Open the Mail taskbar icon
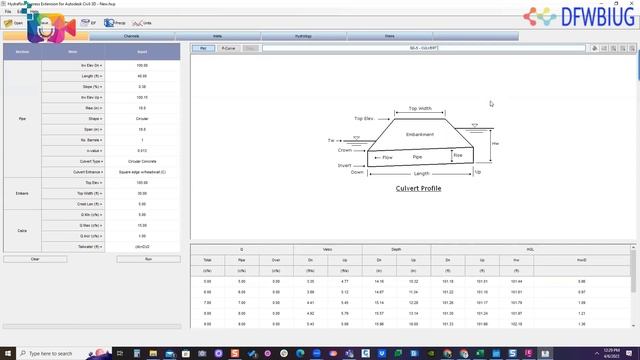 (x=169, y=353)
